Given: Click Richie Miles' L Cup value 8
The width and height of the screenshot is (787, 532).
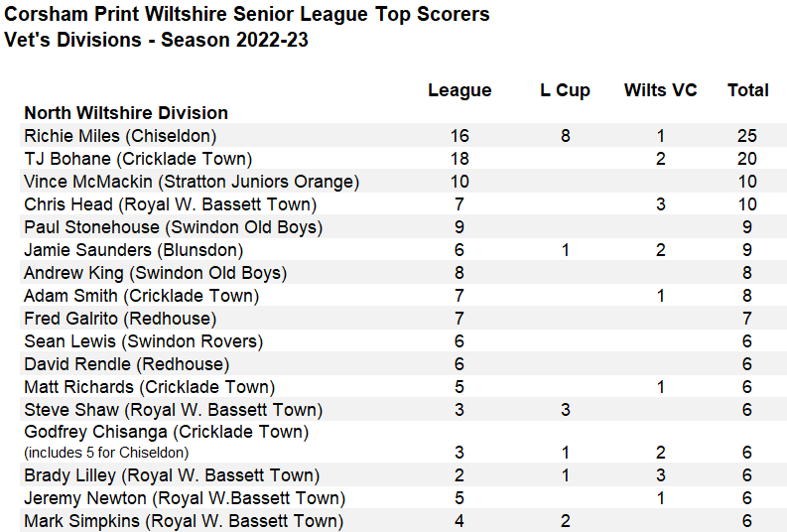Looking at the screenshot, I should click(x=565, y=136).
